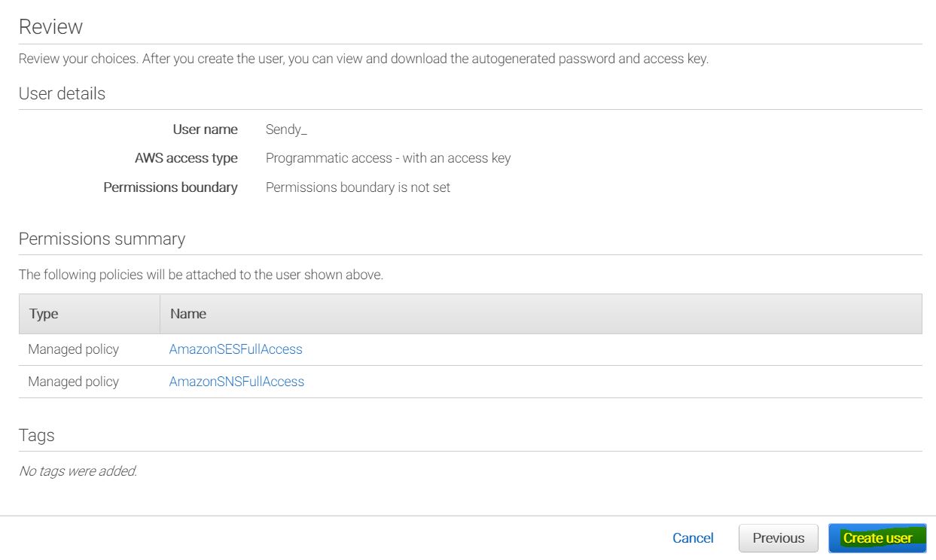Click the Type column header
This screenshot has height=560, width=936.
[x=44, y=314]
